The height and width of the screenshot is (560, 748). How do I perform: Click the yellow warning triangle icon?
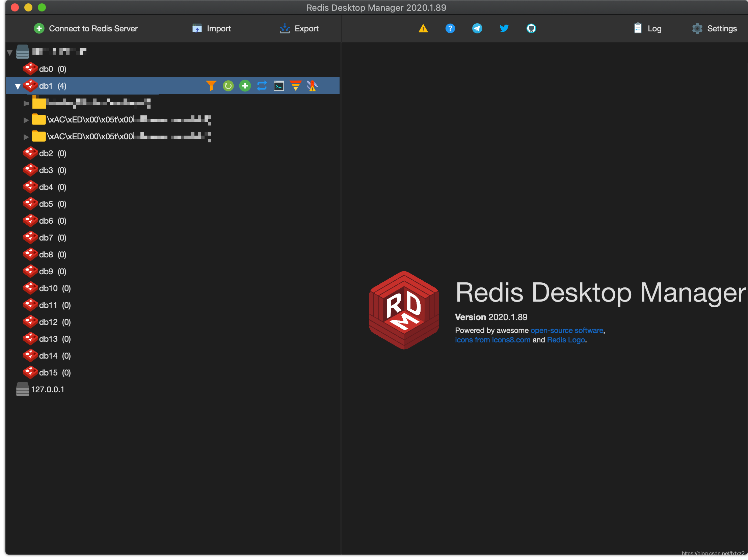(x=423, y=28)
